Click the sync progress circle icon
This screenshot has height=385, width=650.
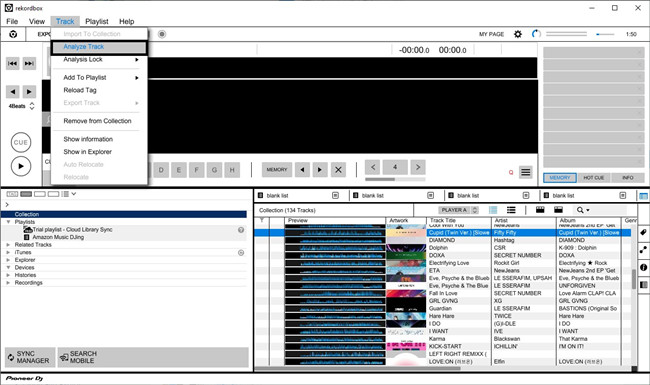pyautogui.click(x=536, y=34)
